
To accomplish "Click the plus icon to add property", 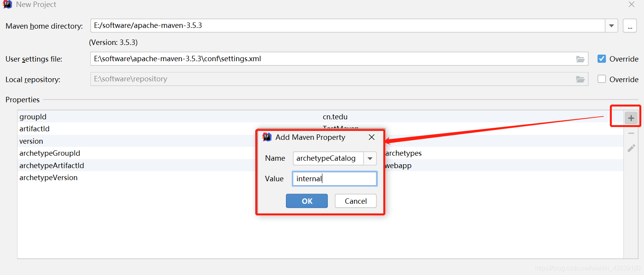I will click(x=631, y=118).
